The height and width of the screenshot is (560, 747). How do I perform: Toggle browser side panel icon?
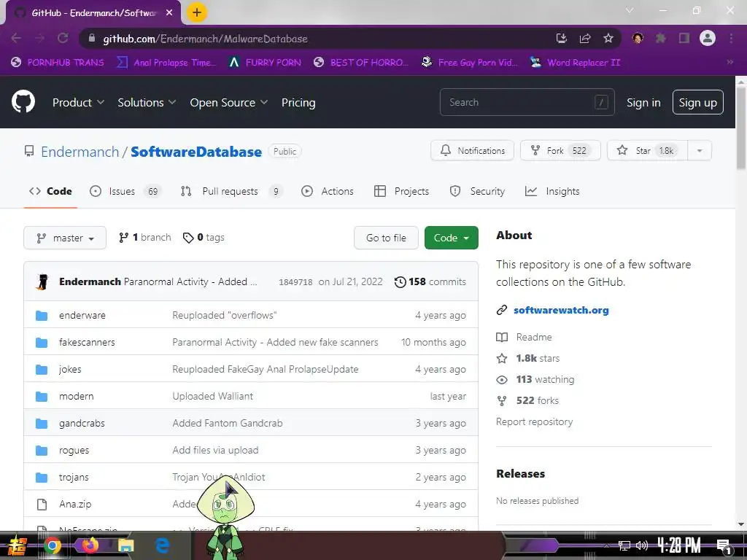pyautogui.click(x=684, y=38)
